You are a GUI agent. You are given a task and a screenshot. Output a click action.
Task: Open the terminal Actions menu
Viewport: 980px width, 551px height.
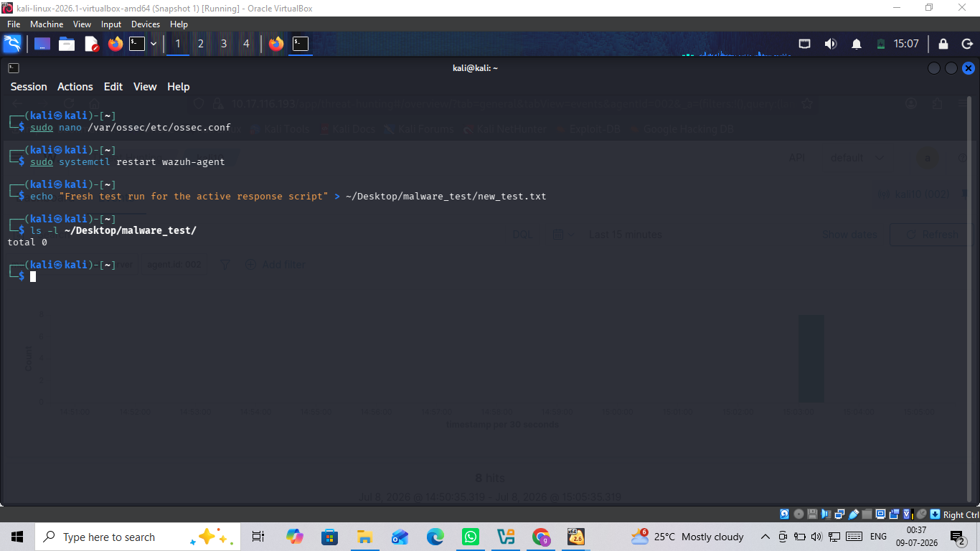tap(75, 87)
